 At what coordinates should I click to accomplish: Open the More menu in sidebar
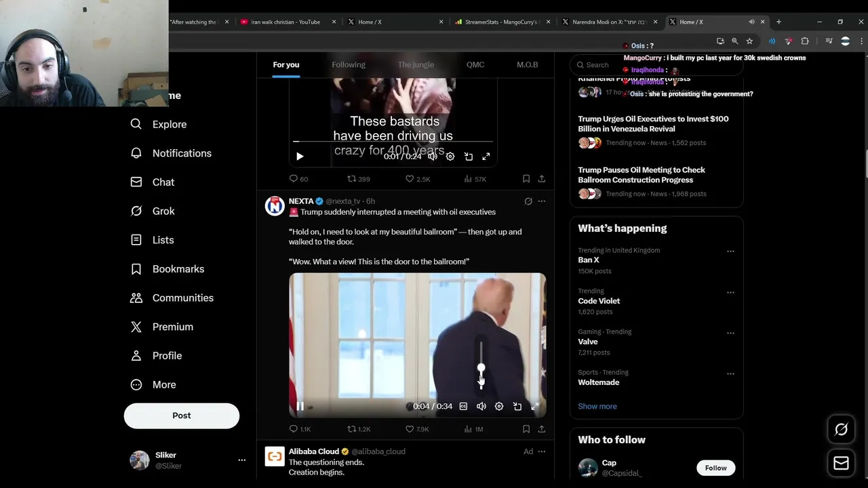click(153, 384)
